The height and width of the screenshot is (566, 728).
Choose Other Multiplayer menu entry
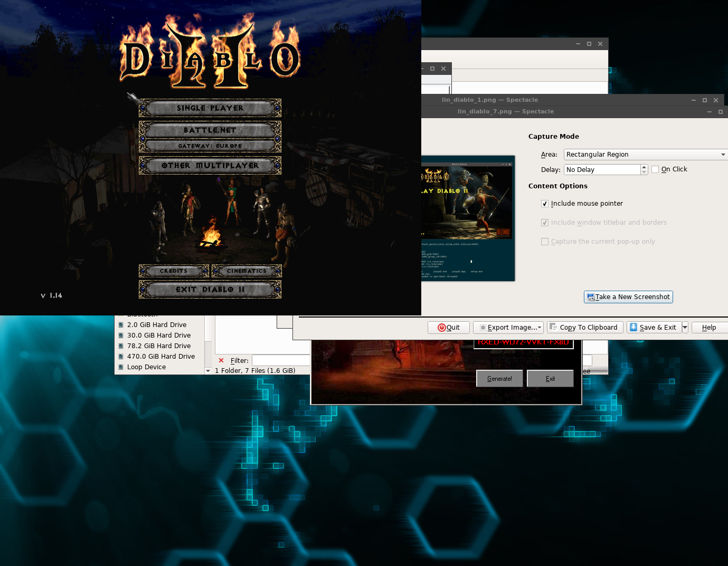210,166
